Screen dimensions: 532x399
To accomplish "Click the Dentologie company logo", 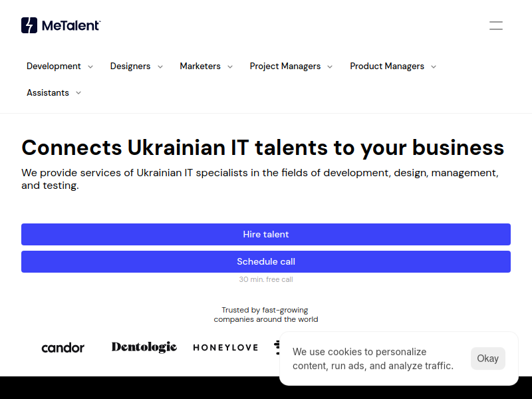I will pos(144,347).
